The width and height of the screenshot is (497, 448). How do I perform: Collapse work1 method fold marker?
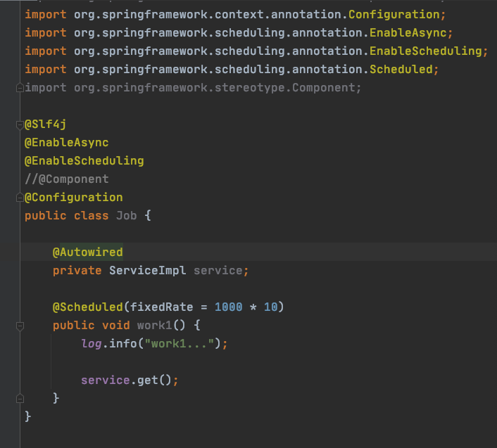click(20, 326)
